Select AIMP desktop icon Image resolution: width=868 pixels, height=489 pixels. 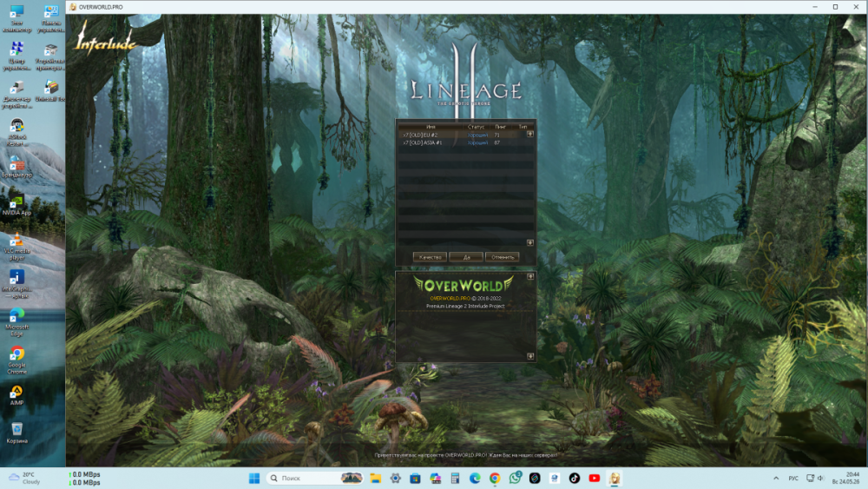(16, 395)
